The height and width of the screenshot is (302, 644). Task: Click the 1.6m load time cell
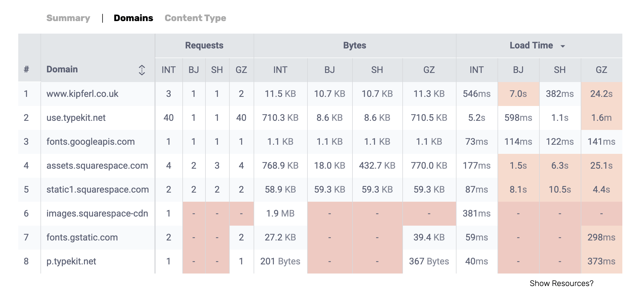[602, 118]
